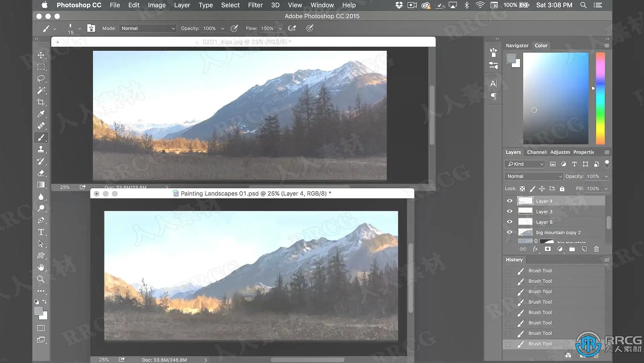This screenshot has width=644, height=363.
Task: Select the Zoom tool
Action: coord(41,279)
